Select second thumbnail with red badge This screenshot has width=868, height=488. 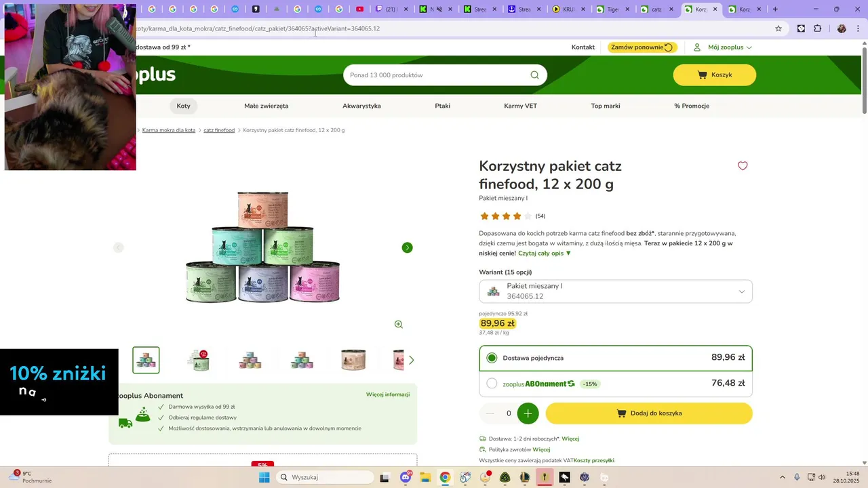(x=198, y=360)
